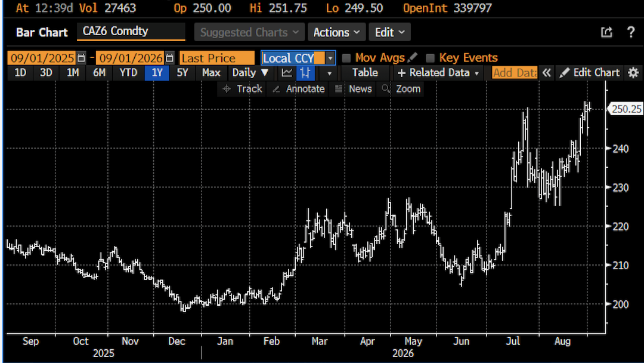Click the export/share chart icon
Image resolution: width=644 pixels, height=363 pixels.
[606, 32]
